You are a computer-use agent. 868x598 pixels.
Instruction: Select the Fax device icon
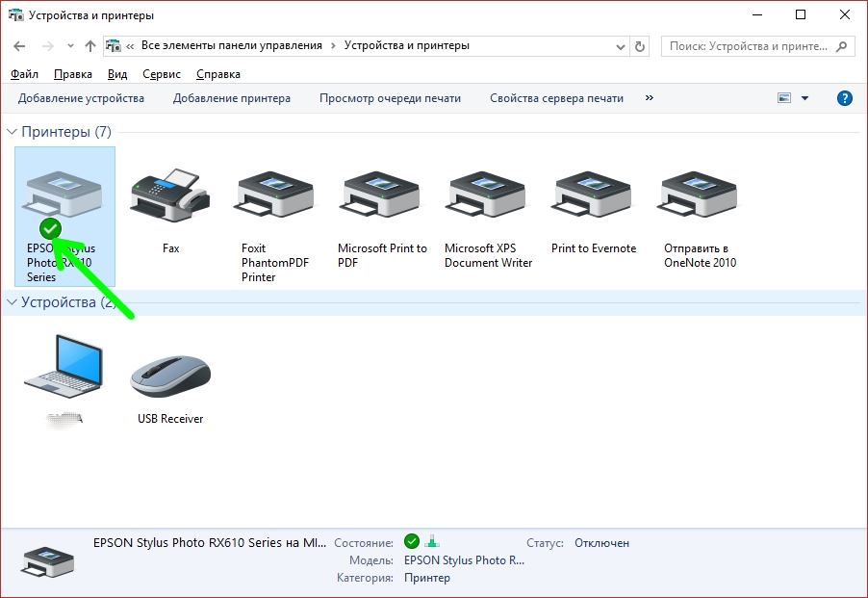pos(170,195)
